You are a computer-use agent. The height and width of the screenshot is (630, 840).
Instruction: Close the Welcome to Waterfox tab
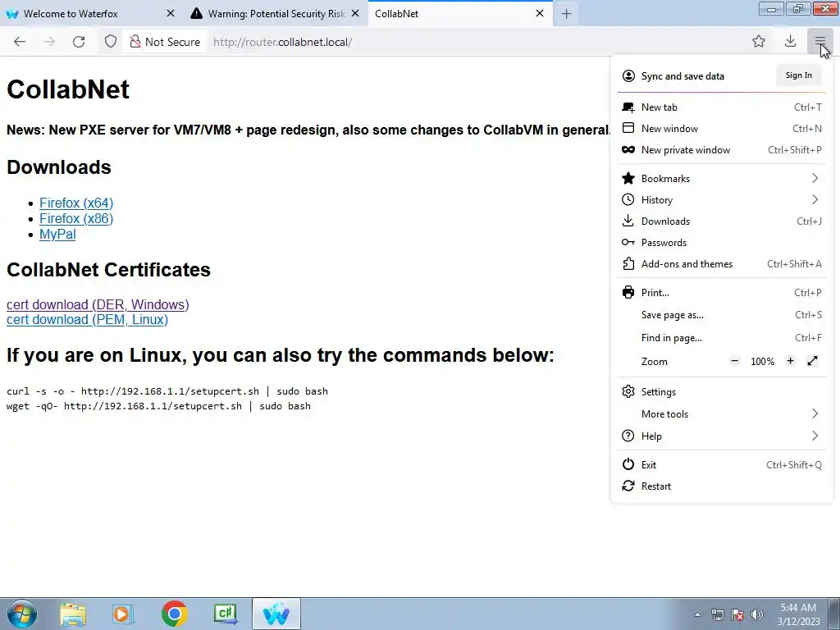point(171,13)
